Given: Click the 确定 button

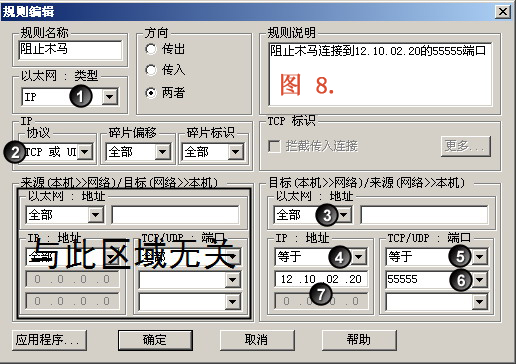Looking at the screenshot, I should coord(155,340).
